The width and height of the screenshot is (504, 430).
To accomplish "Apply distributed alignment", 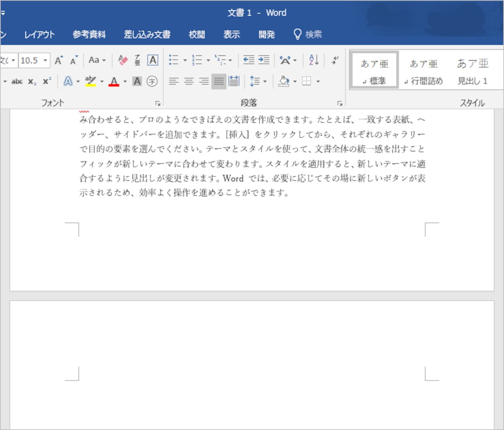I will 234,81.
